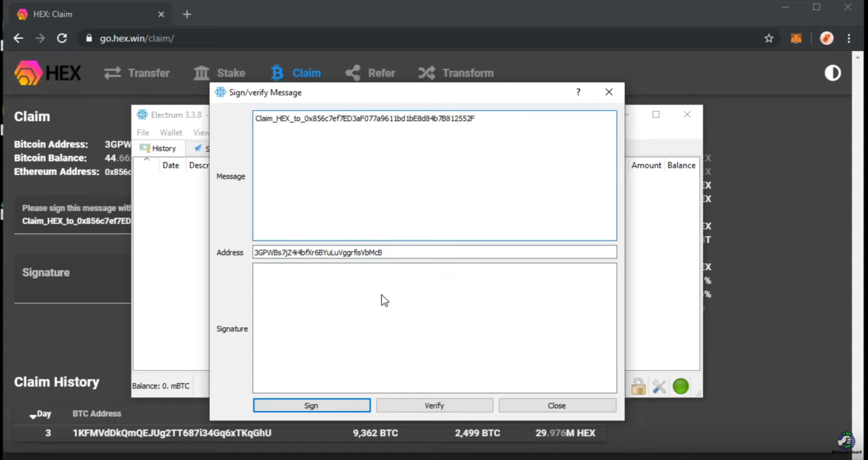The height and width of the screenshot is (460, 868).
Task: Click the Balance column header in Electrum
Action: click(x=681, y=165)
